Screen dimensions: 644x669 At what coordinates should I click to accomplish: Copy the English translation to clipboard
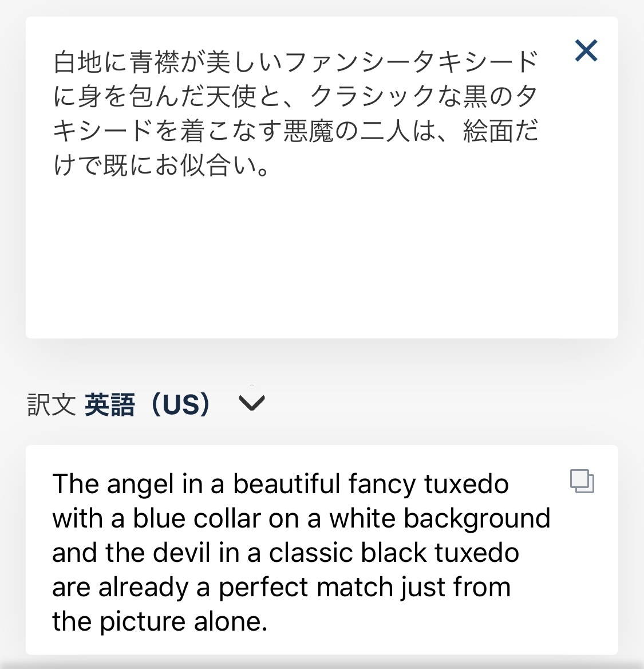(582, 482)
